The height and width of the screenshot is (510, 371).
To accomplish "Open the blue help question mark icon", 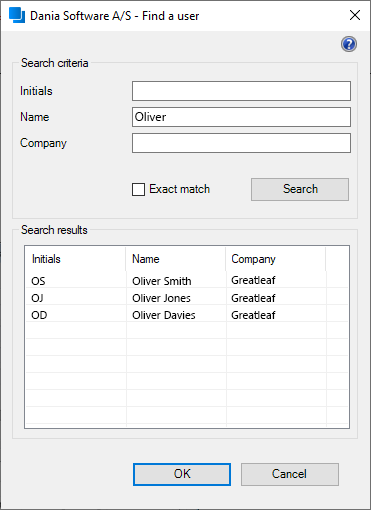I will click(x=349, y=44).
